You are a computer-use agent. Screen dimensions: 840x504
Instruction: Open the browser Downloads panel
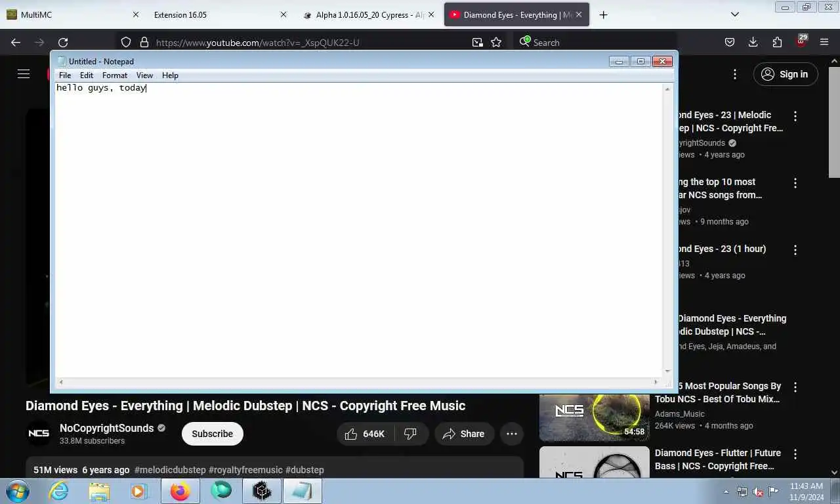tap(753, 43)
